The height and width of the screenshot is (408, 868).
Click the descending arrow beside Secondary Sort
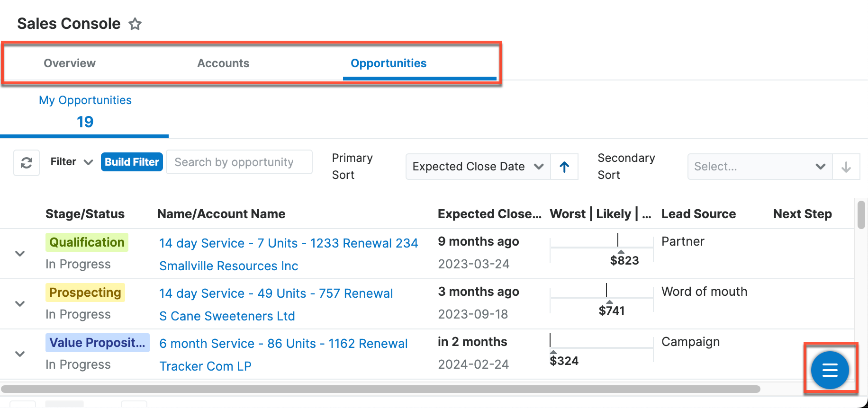846,167
